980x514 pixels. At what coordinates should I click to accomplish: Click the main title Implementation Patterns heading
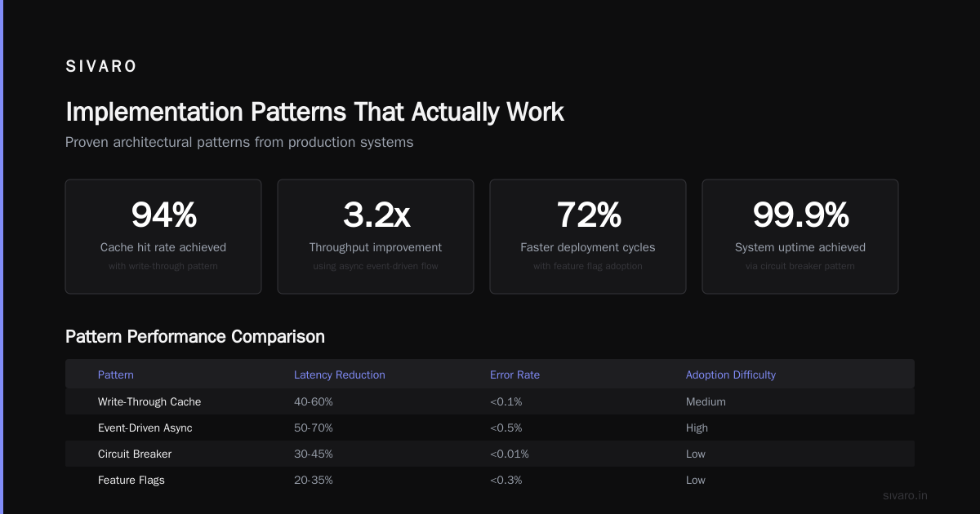coord(314,112)
